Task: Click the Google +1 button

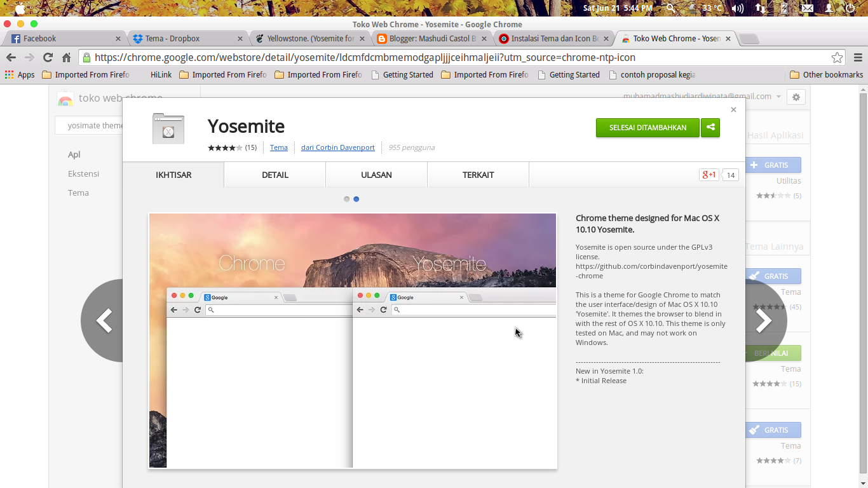Action: [x=709, y=175]
